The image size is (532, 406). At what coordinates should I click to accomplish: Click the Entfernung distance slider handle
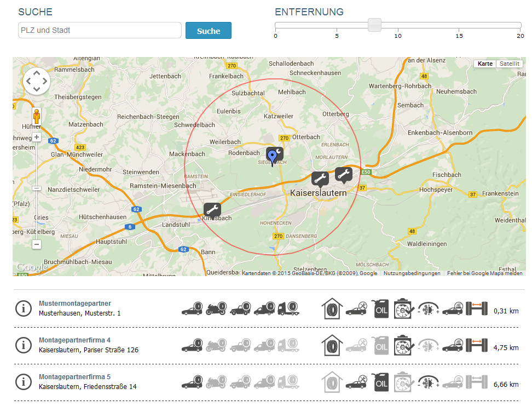(x=374, y=25)
